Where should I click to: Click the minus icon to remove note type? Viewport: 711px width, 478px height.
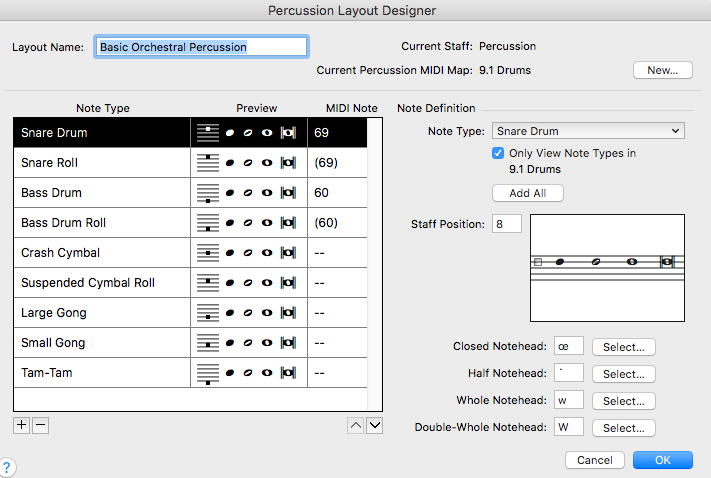(x=40, y=425)
